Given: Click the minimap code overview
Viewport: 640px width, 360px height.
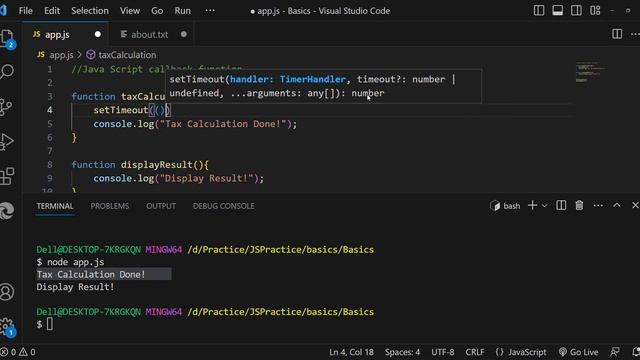Looking at the screenshot, I should coord(591,72).
